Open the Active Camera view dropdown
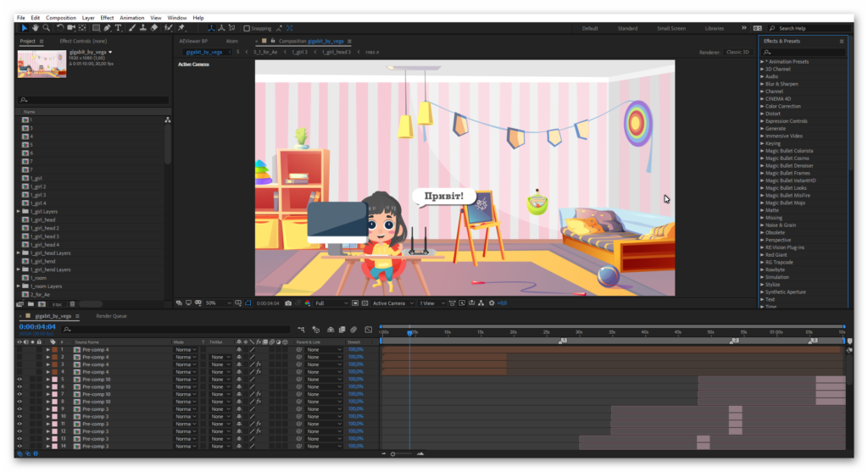Image resolution: width=868 pixels, height=472 pixels. coord(393,303)
